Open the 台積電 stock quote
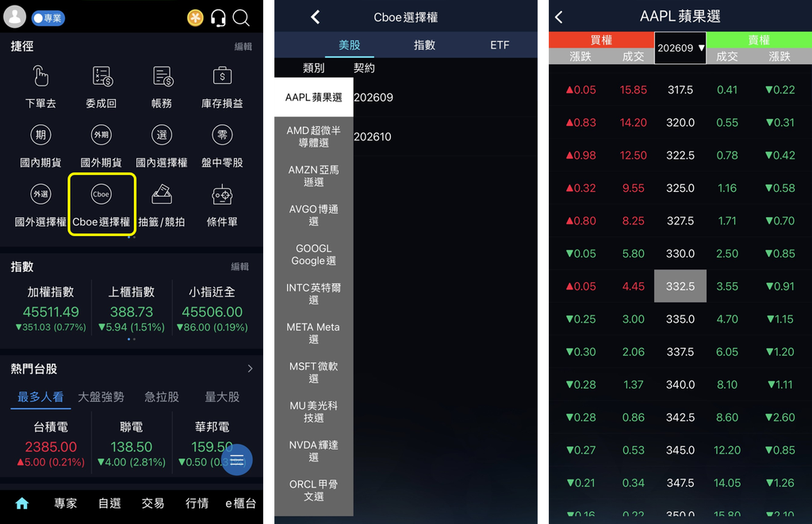The height and width of the screenshot is (524, 812). [x=51, y=444]
